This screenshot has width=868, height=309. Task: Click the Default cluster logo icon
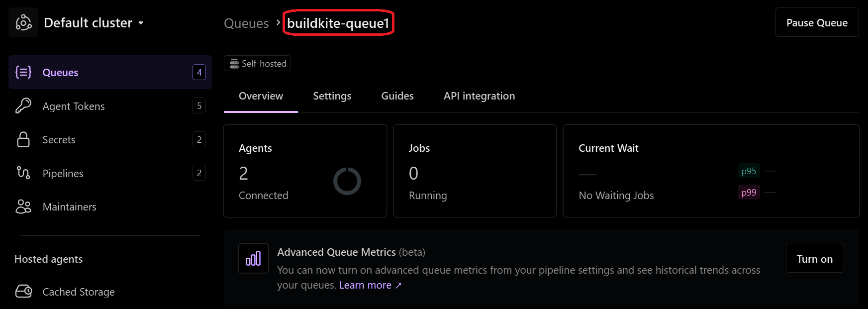22,22
